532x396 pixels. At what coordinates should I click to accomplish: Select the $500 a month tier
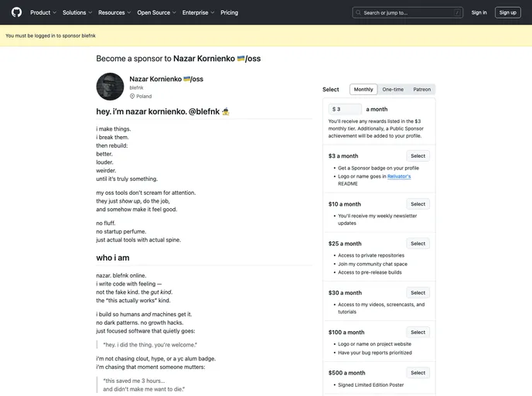[418, 373]
